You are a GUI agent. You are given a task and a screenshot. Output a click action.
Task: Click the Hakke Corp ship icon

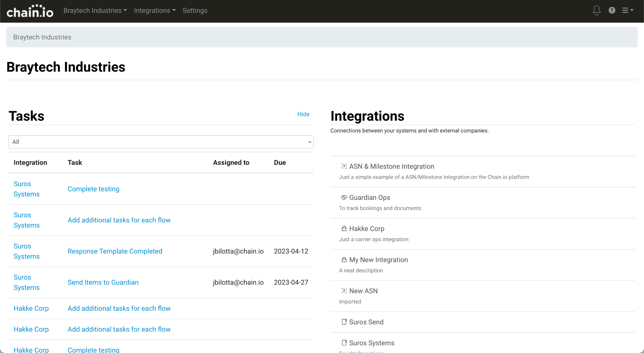[x=344, y=229]
